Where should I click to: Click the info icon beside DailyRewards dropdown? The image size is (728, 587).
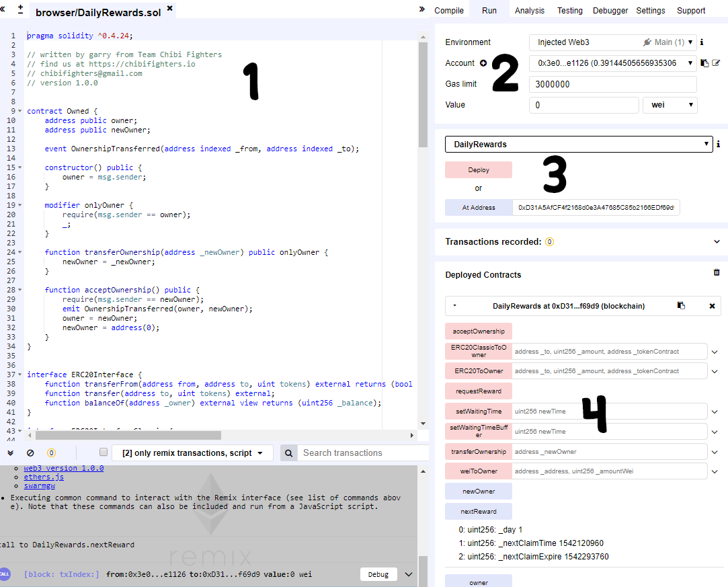(718, 144)
